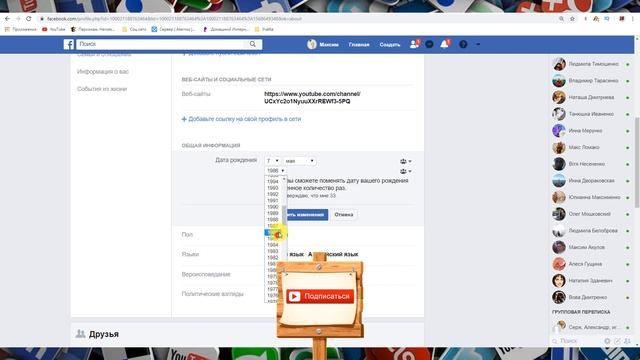Click create group icon in chat bar
Image resolution: width=640 pixels, height=360 pixels.
coord(627,341)
